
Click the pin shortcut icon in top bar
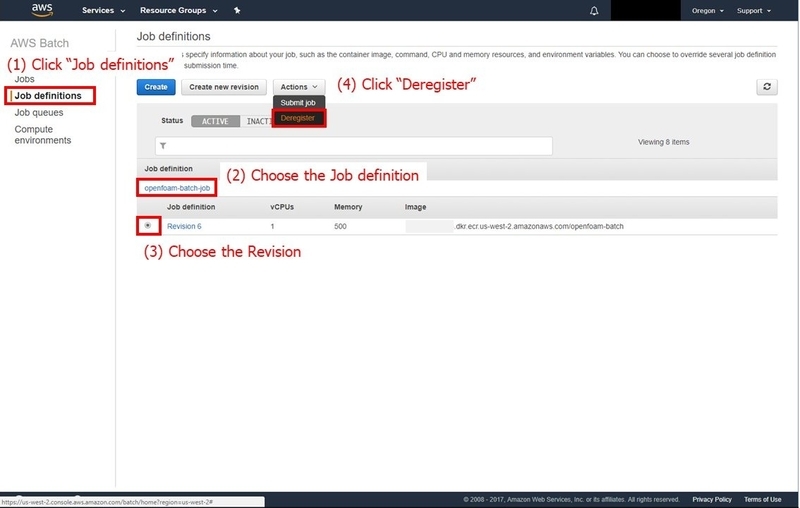[237, 10]
